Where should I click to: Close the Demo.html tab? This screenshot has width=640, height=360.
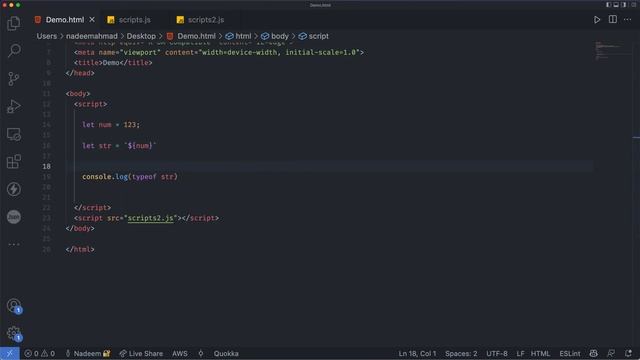click(92, 20)
